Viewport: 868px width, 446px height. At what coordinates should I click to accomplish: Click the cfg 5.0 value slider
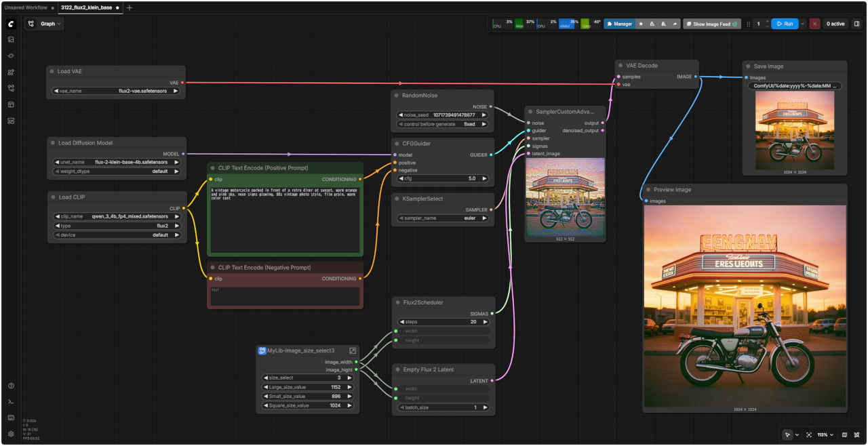(443, 178)
